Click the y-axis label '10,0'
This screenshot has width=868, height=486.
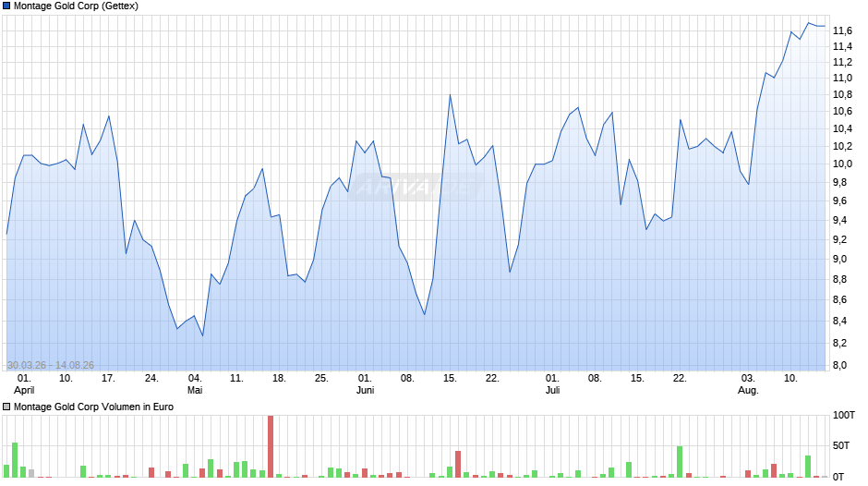842,164
